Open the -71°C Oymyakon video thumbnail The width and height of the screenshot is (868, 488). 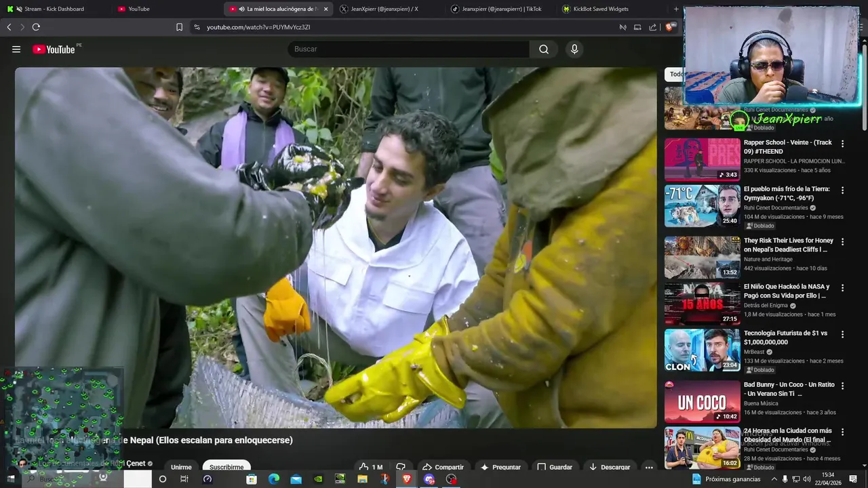pyautogui.click(x=703, y=206)
